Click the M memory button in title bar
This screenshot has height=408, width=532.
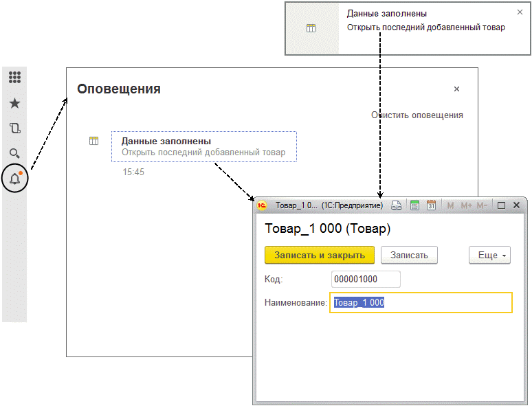point(450,205)
